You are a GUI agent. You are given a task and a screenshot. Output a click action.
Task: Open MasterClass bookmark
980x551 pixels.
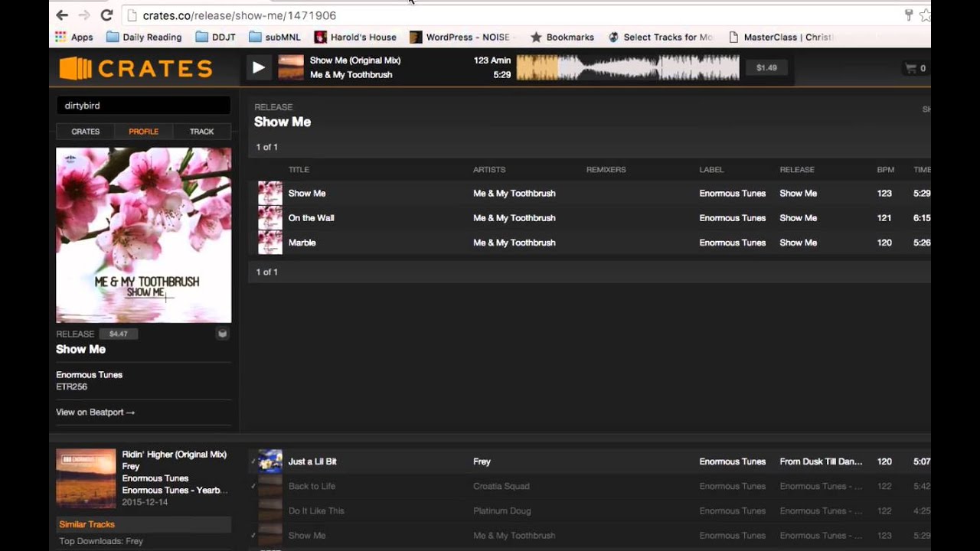(x=780, y=37)
